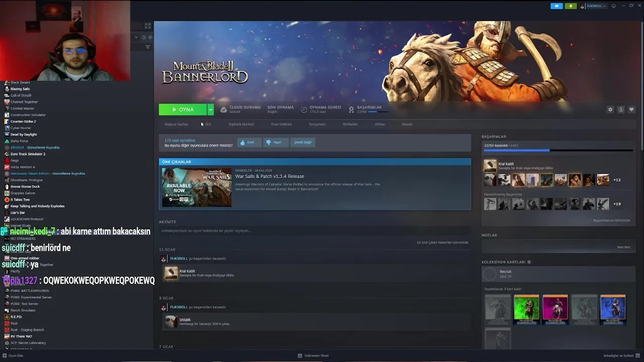644x362 pixels.
Task: Open Atölye tab
Action: tap(379, 124)
